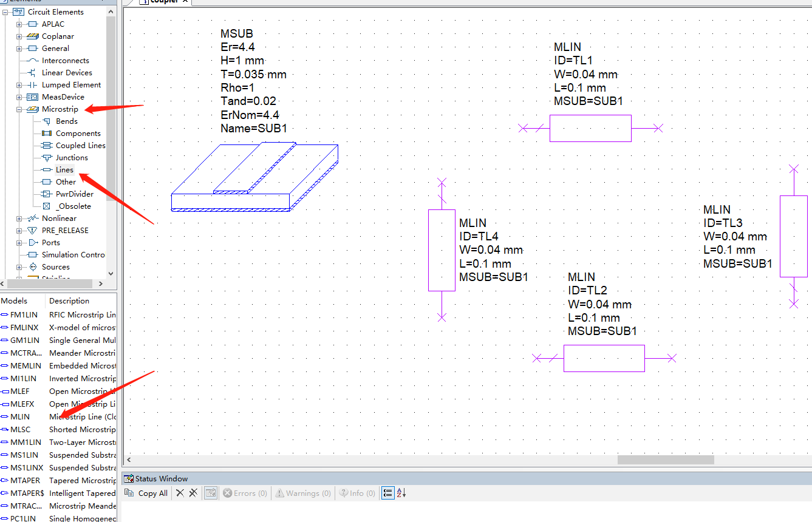Expand the MeasDevice category

19,97
